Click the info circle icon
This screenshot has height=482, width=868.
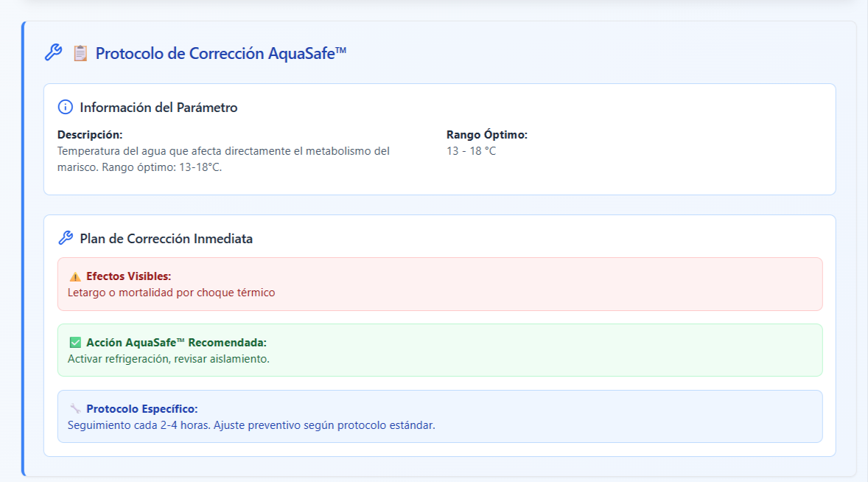coord(65,108)
